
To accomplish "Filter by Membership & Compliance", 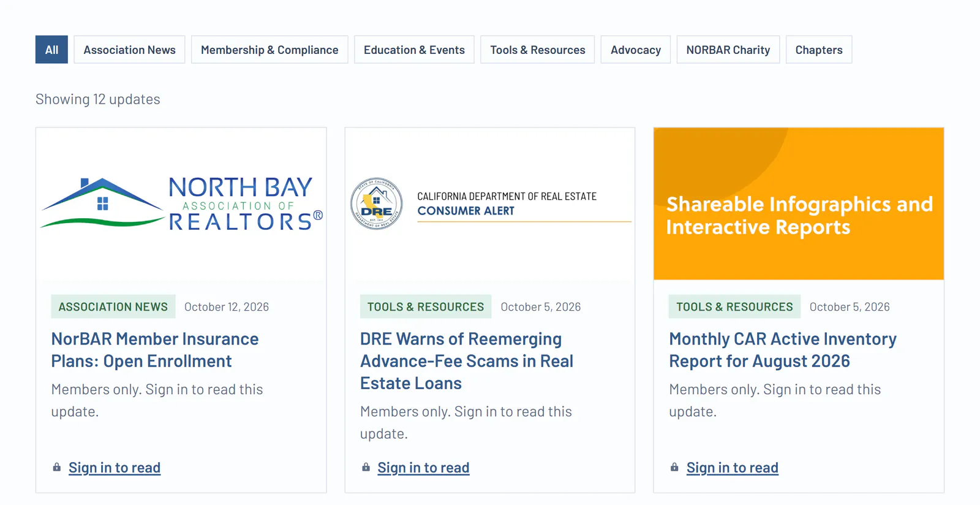I will pyautogui.click(x=269, y=50).
